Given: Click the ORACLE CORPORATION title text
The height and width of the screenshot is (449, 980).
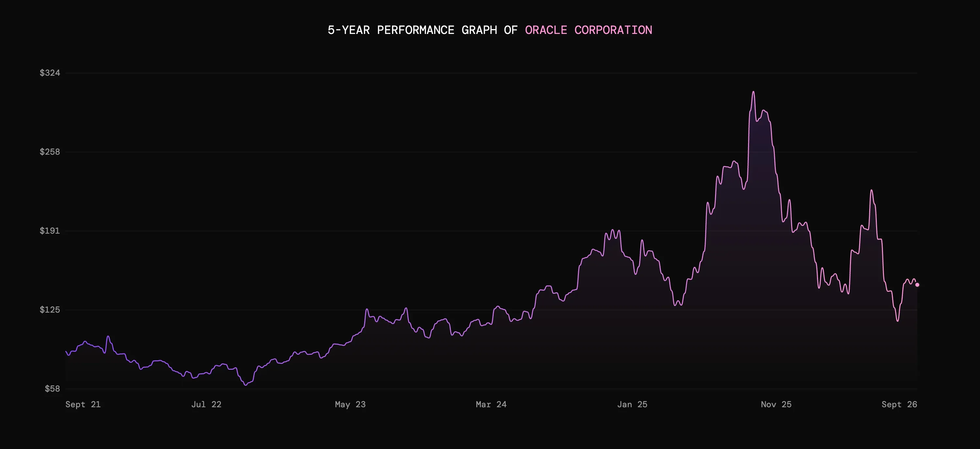Looking at the screenshot, I should pos(589,30).
